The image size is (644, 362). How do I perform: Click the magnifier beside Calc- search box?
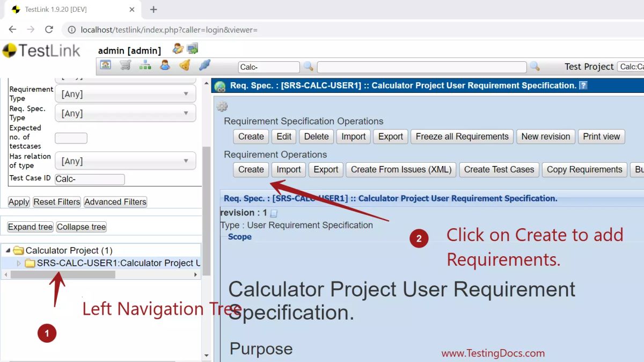[308, 66]
